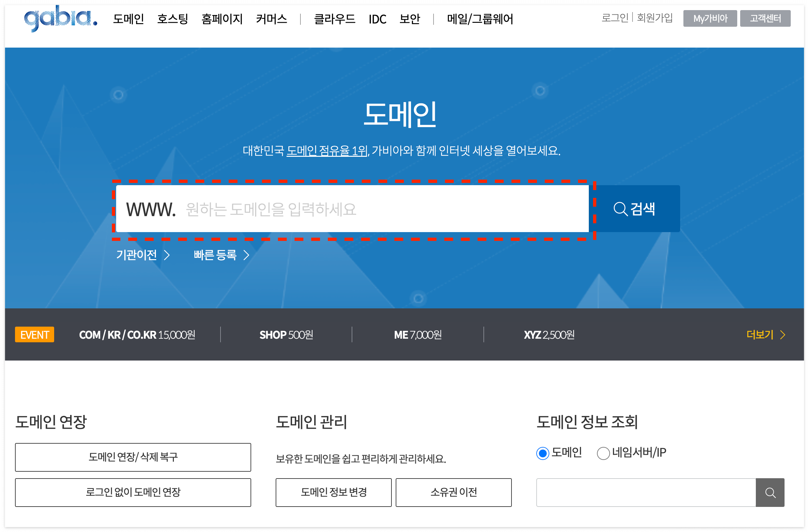This screenshot has width=809, height=532.
Task: Click the 소유권 이전 button
Action: pos(453,492)
